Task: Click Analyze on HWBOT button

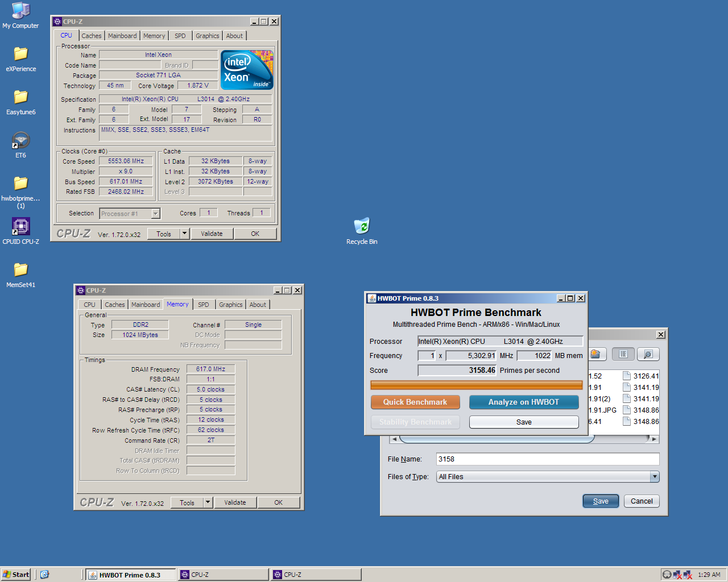Action: pyautogui.click(x=524, y=402)
